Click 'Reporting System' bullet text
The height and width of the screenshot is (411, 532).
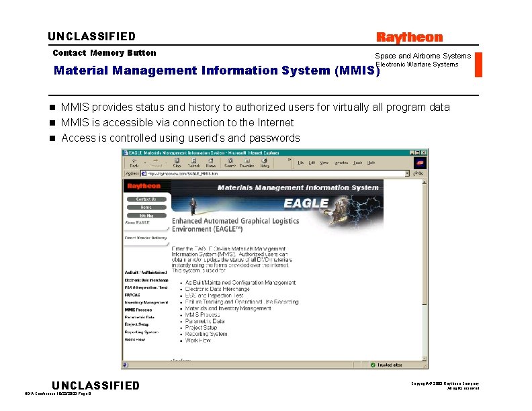tap(206, 334)
